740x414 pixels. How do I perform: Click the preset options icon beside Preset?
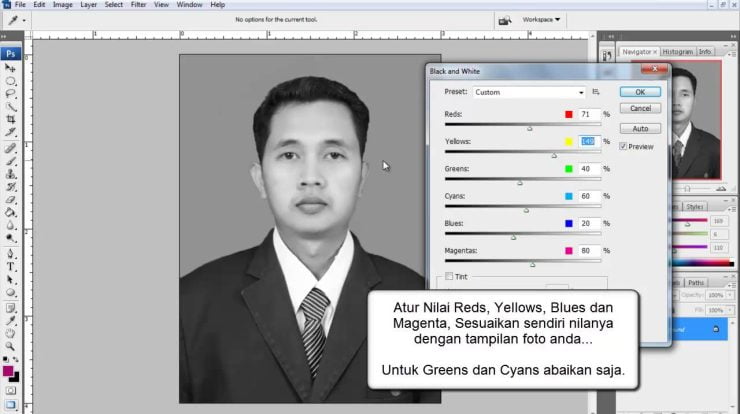click(x=596, y=92)
